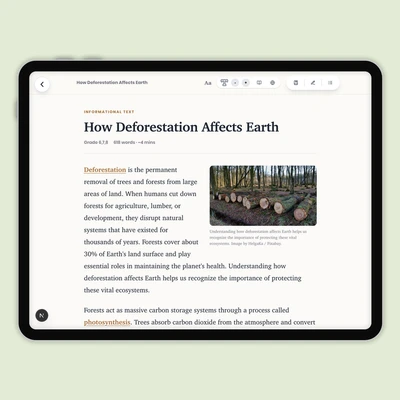
Task: Click the Informational Text category label
Action: click(x=109, y=112)
